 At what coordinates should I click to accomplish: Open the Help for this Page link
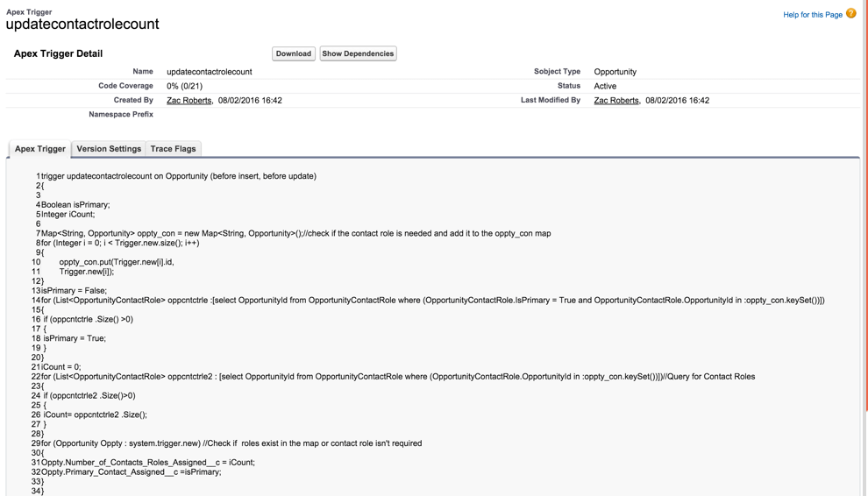[812, 15]
